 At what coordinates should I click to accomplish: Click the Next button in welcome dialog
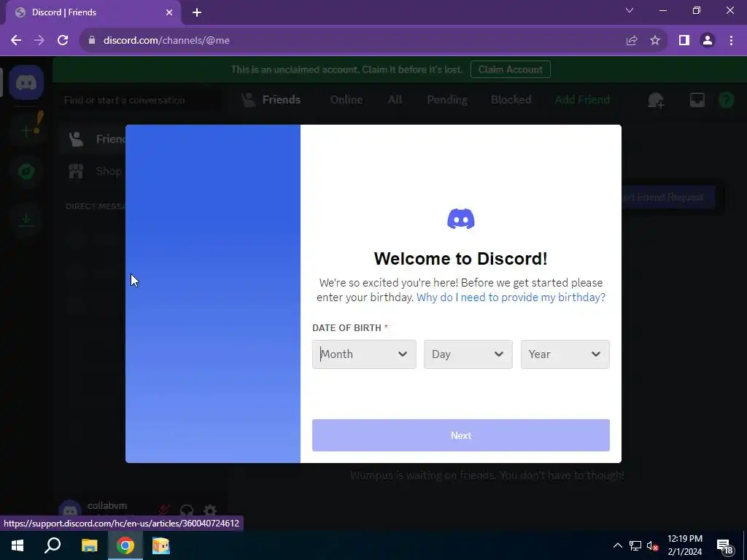pyautogui.click(x=461, y=435)
